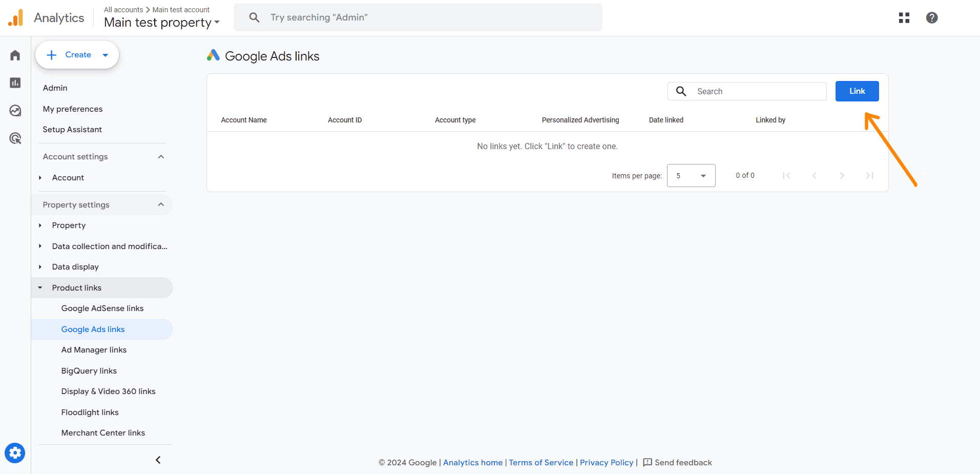The width and height of the screenshot is (980, 474).
Task: Click the Google Ads logo icon in heading
Action: [213, 55]
